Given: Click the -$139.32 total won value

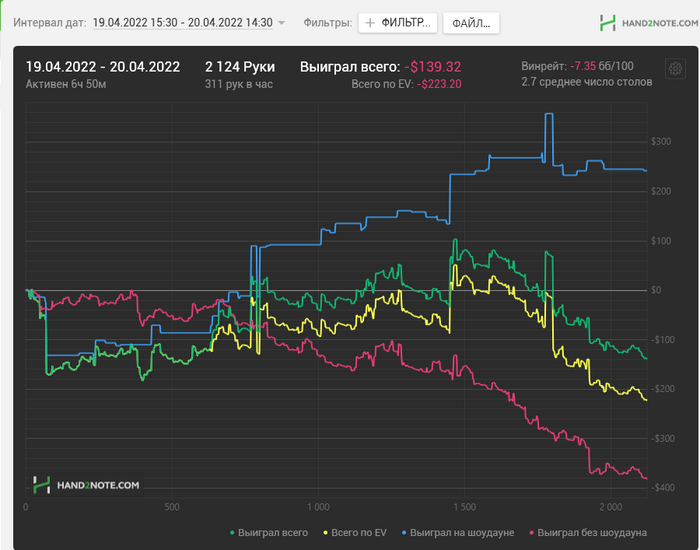Looking at the screenshot, I should coord(433,67).
